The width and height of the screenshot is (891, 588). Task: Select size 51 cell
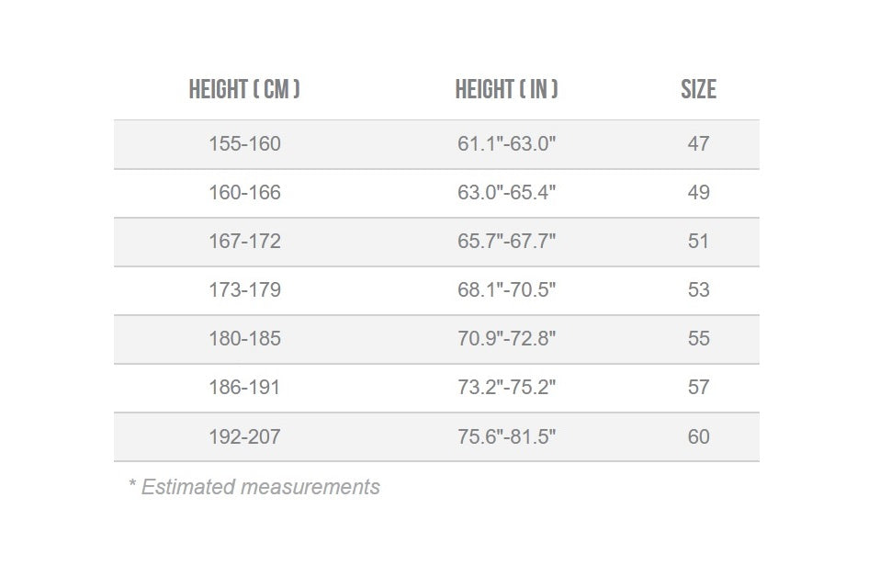tap(698, 242)
